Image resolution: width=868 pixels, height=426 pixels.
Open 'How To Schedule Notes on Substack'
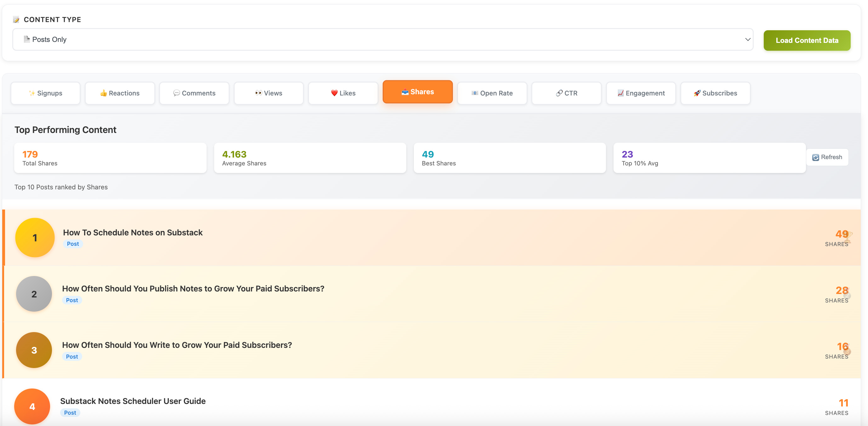tap(133, 233)
